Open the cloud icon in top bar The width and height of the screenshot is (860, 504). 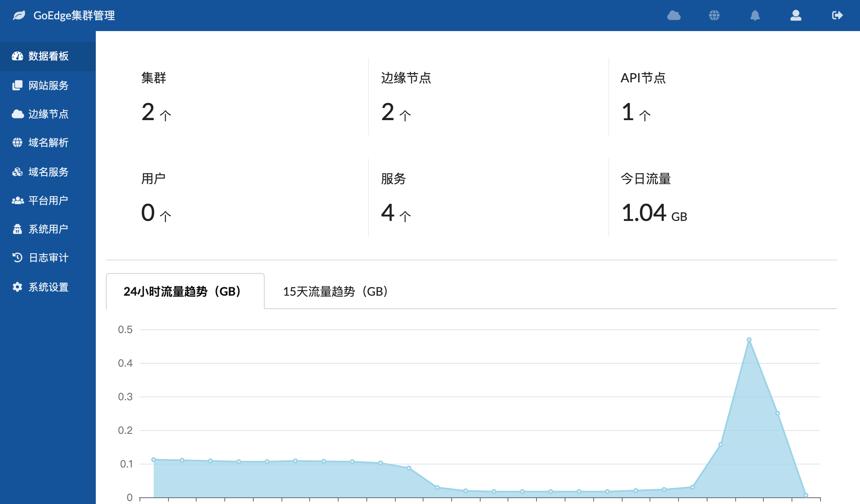(674, 16)
